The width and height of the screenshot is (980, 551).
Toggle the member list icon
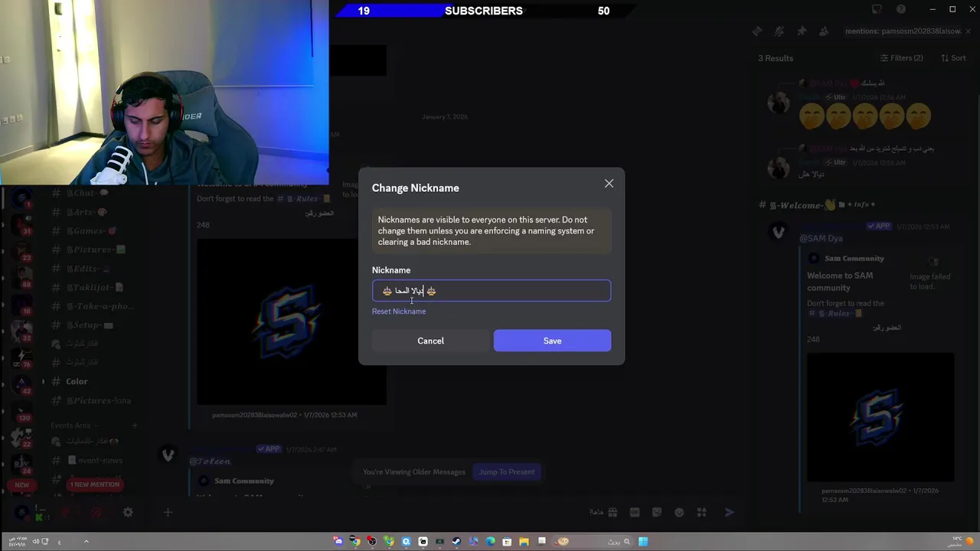click(x=824, y=31)
